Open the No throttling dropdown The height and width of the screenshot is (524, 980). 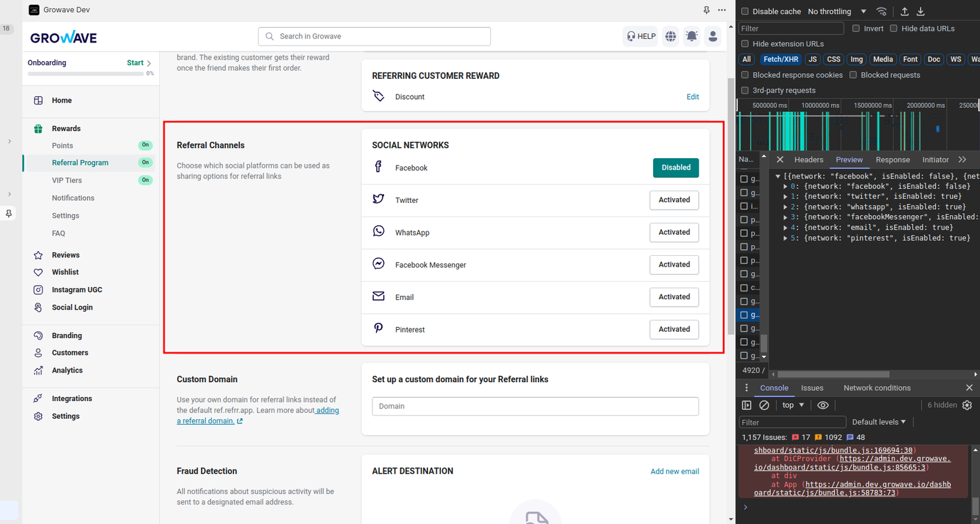837,12
